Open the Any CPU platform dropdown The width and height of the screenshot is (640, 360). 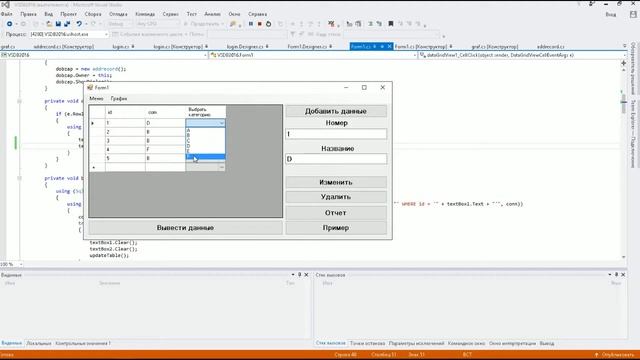[157, 24]
